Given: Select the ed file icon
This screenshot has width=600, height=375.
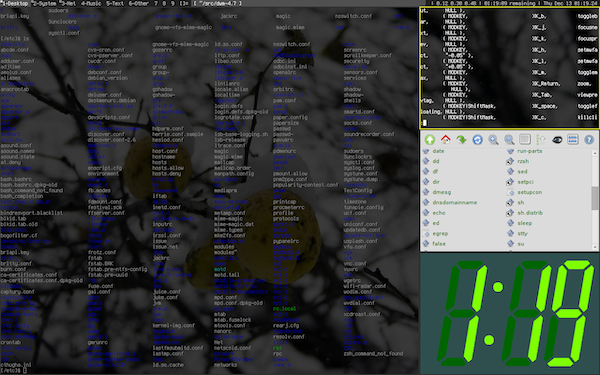Looking at the screenshot, I should [x=426, y=223].
